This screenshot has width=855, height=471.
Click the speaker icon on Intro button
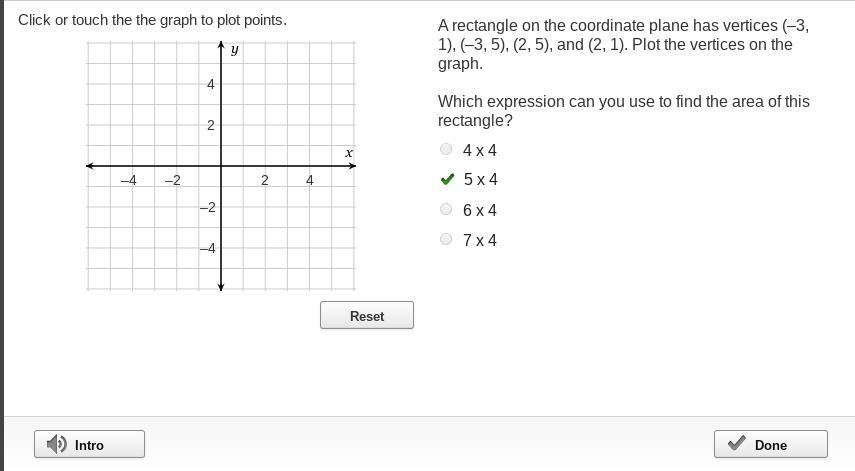[x=57, y=444]
